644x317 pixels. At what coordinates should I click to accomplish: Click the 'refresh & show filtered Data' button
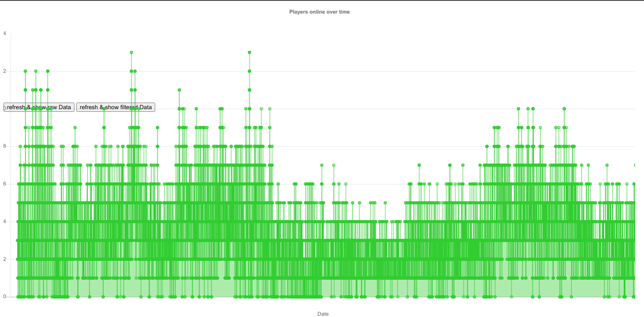click(116, 107)
